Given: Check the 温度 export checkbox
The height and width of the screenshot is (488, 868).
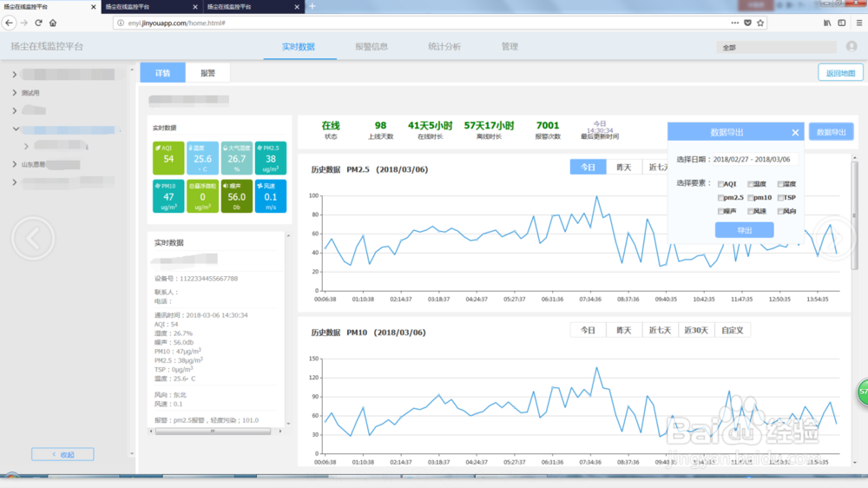Looking at the screenshot, I should point(751,184).
